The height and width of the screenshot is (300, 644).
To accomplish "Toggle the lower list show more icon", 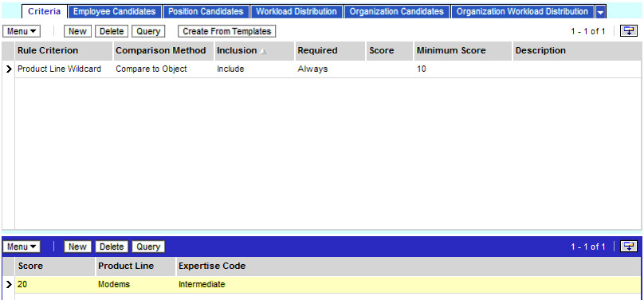I will (628, 247).
